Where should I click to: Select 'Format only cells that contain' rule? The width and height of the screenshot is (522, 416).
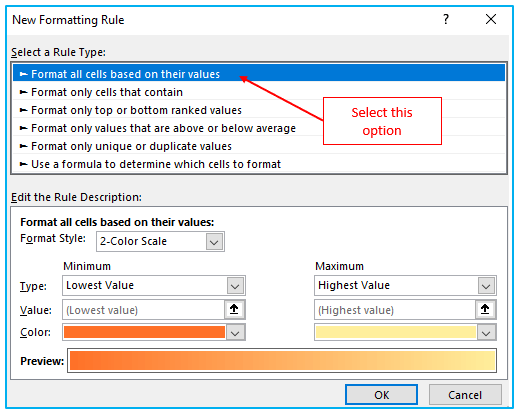click(x=259, y=92)
